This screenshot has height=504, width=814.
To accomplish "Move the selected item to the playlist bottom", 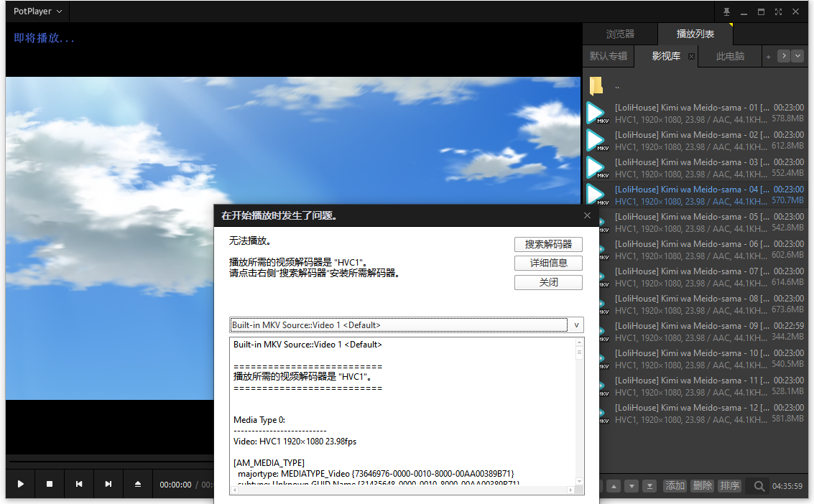I will (649, 487).
